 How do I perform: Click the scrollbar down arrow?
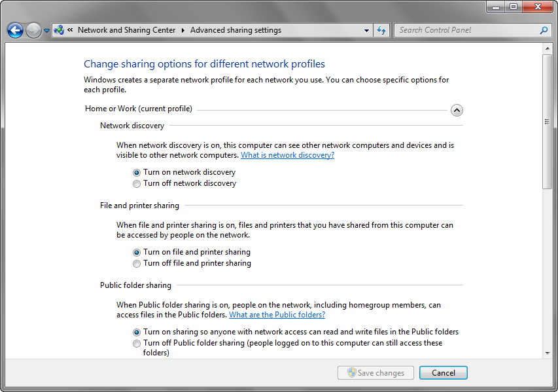pyautogui.click(x=548, y=353)
